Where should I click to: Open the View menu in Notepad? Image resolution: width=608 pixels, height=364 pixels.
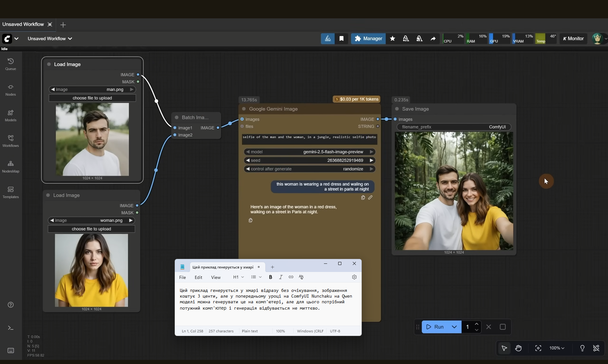pos(216,277)
